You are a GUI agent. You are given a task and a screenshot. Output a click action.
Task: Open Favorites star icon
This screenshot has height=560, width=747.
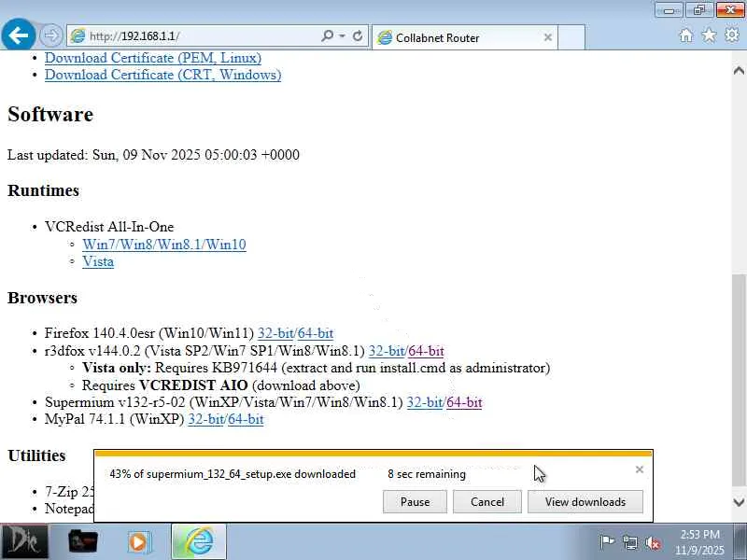709,35
